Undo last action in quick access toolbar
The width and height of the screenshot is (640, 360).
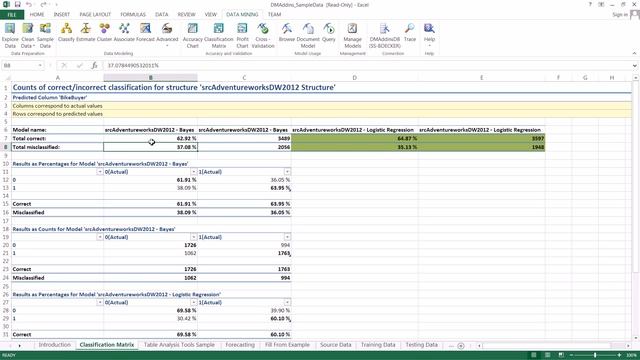click(x=29, y=4)
